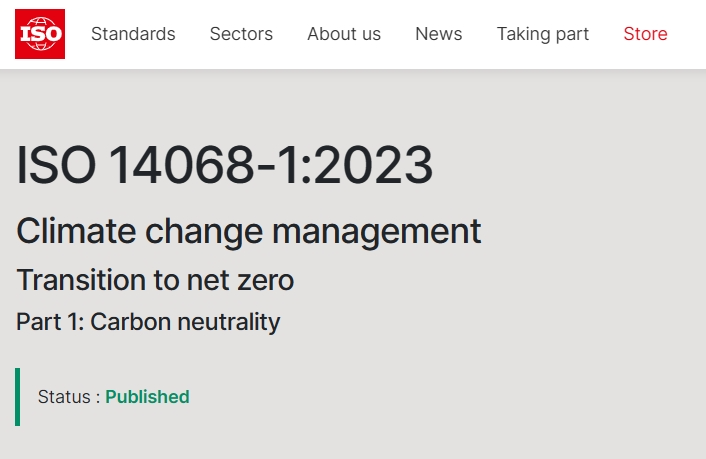Click the green Published status text
Viewport: 706px width, 459px height.
147,397
